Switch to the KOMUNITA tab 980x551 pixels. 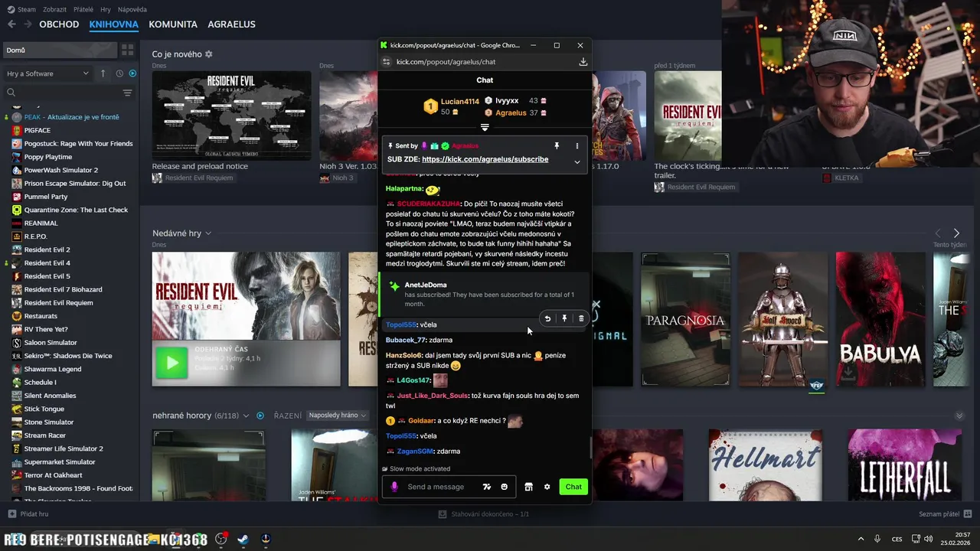pyautogui.click(x=173, y=24)
